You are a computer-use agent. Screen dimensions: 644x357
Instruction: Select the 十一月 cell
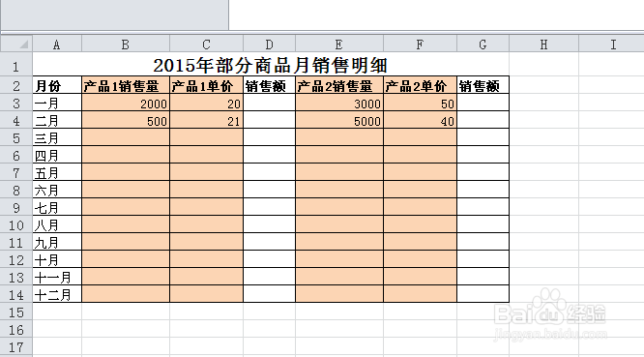pyautogui.click(x=57, y=277)
